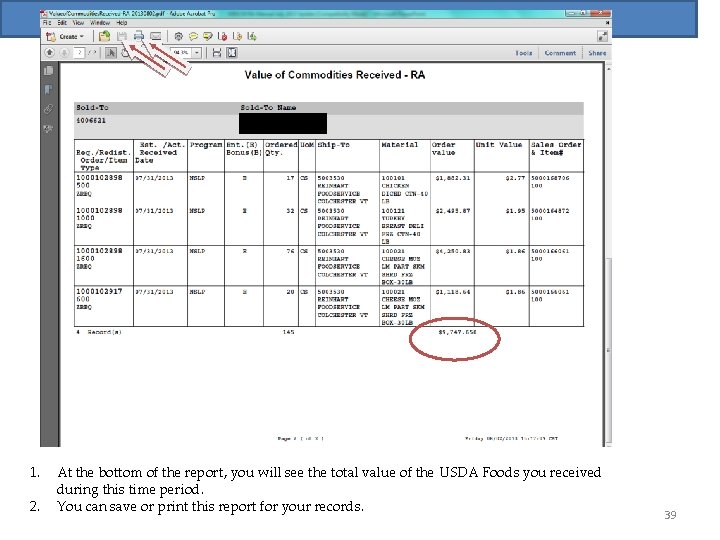Viewport: 720px width, 540px height.
Task: Open the Help menu
Action: tap(122, 22)
